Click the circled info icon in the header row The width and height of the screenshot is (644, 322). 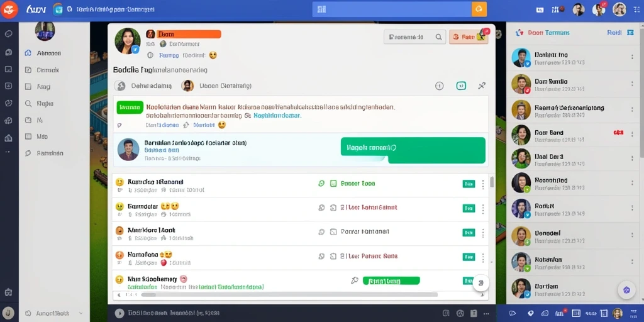click(439, 86)
